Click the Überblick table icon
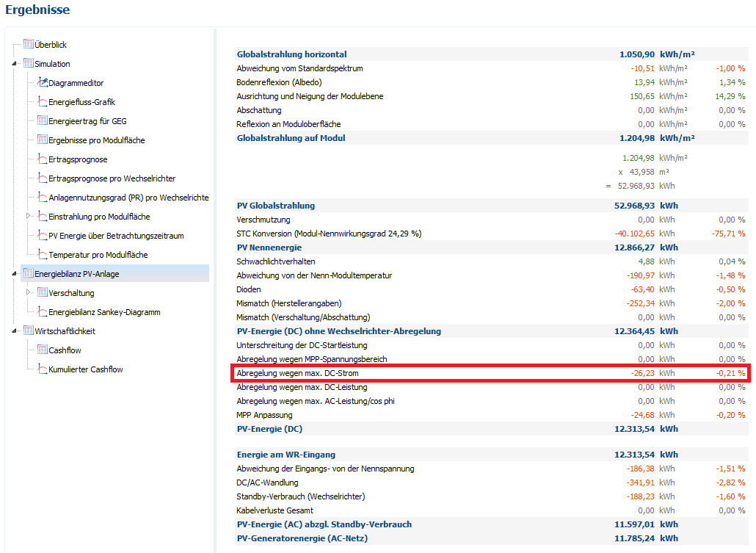The width and height of the screenshot is (756, 553). (x=29, y=45)
